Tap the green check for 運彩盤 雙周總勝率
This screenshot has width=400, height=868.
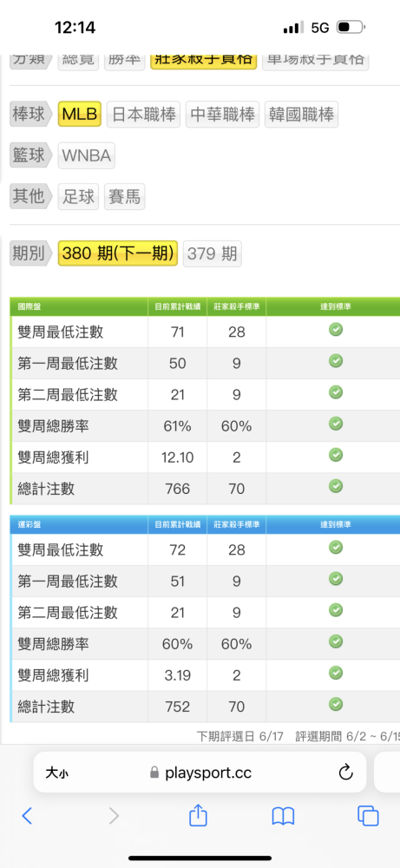(335, 641)
